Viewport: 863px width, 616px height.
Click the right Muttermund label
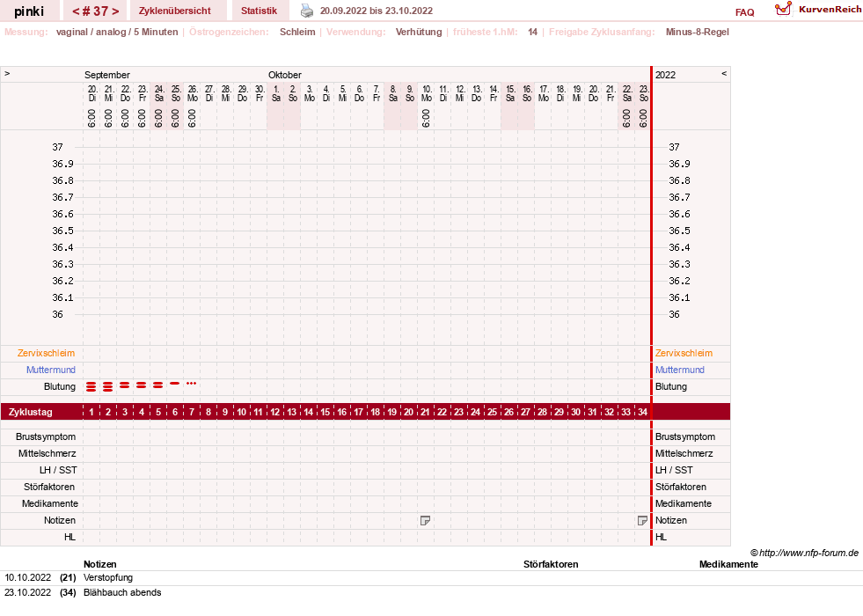click(x=680, y=370)
